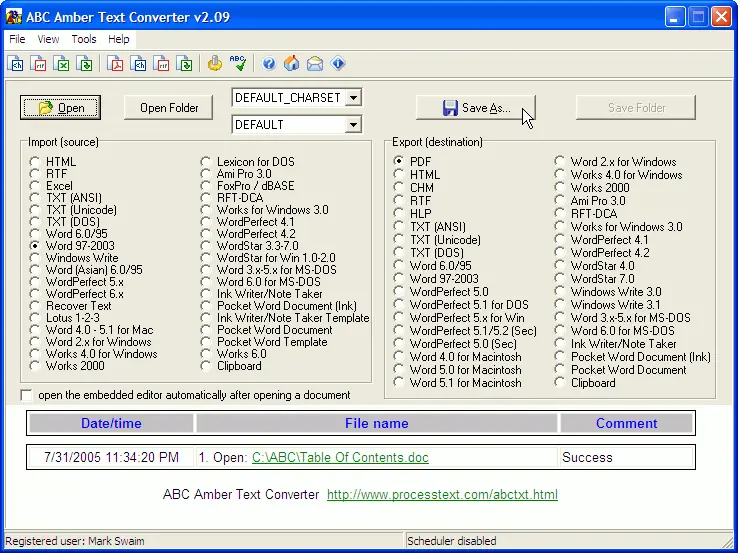Viewport: 738px width, 553px height.
Task: Expand the DEFAULT_CHARSET dropdown
Action: [x=353, y=98]
